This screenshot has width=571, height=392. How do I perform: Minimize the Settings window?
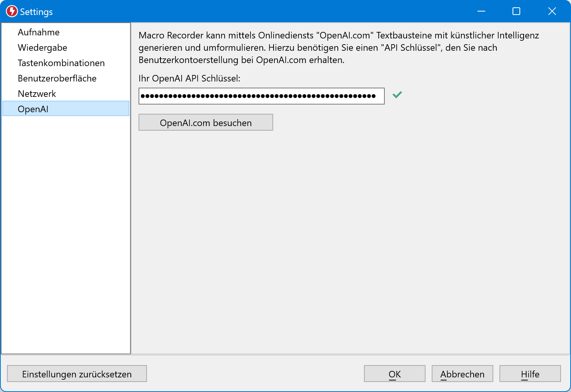[481, 11]
